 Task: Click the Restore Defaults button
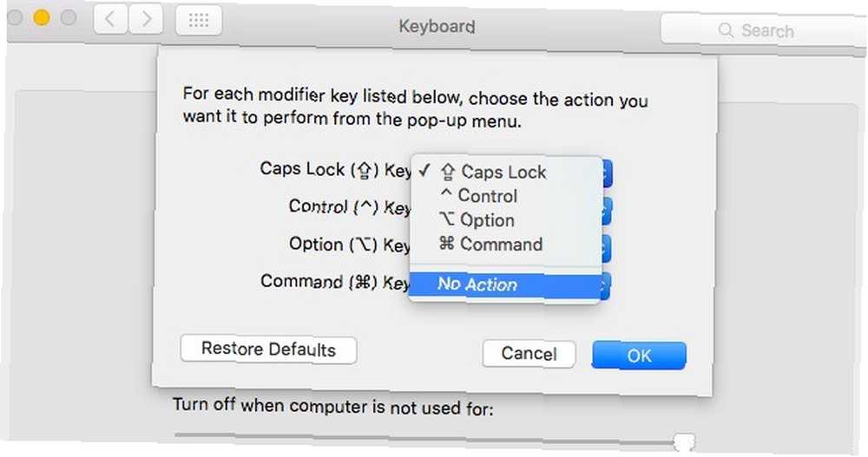[x=268, y=349]
